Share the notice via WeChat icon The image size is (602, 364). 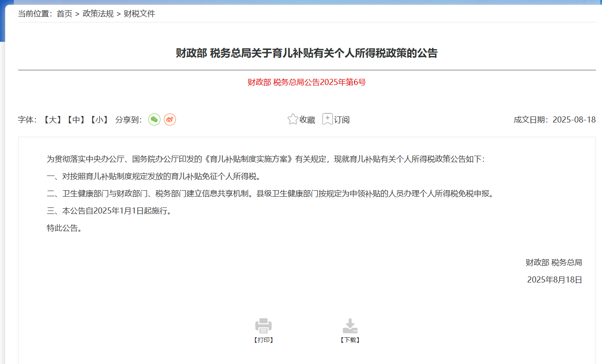point(154,119)
